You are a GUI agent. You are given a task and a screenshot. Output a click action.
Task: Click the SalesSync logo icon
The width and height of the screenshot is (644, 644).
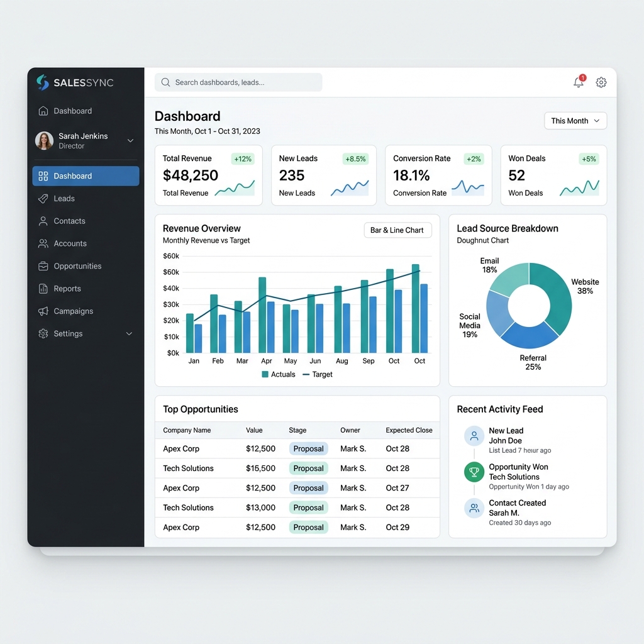(43, 82)
